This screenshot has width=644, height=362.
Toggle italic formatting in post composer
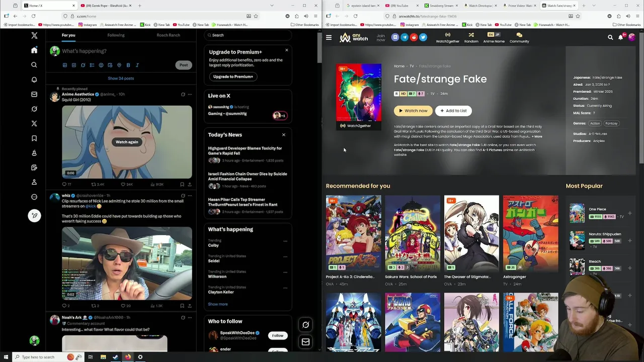137,65
